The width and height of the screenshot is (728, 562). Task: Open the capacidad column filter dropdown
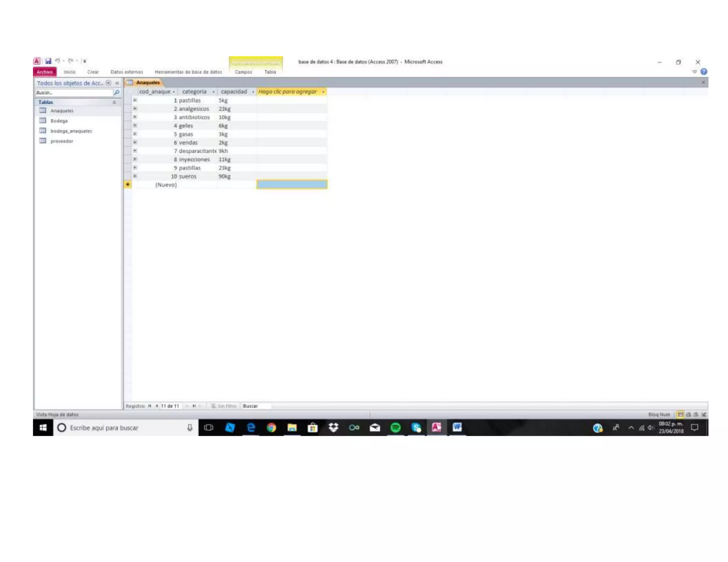253,92
